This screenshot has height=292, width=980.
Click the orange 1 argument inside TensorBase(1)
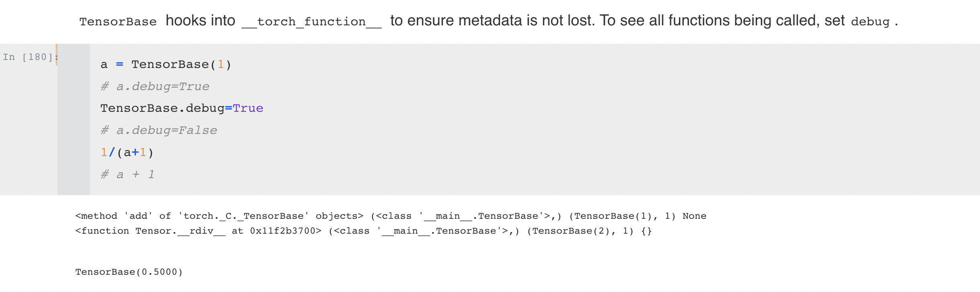(220, 64)
